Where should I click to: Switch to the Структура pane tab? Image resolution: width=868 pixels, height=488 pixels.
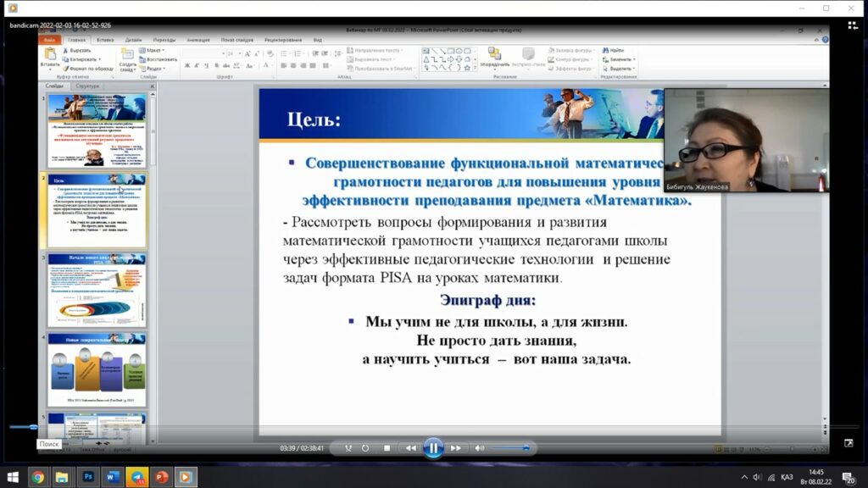pyautogui.click(x=87, y=86)
